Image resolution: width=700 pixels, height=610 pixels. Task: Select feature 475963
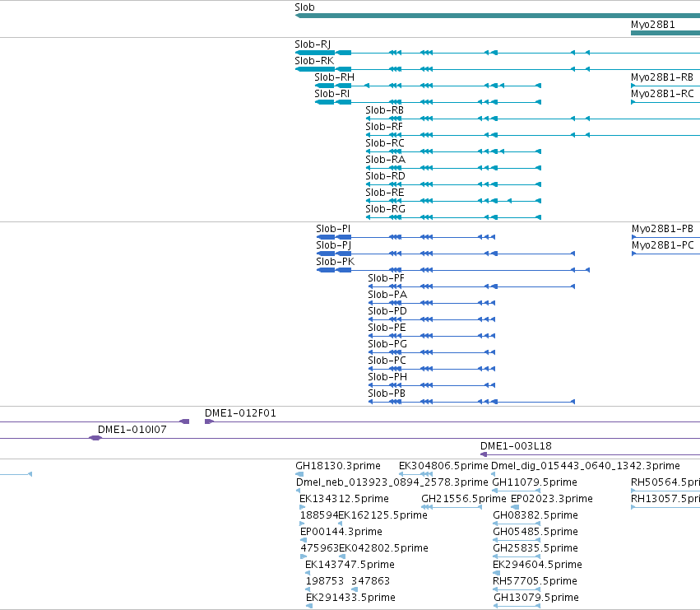coord(320,549)
